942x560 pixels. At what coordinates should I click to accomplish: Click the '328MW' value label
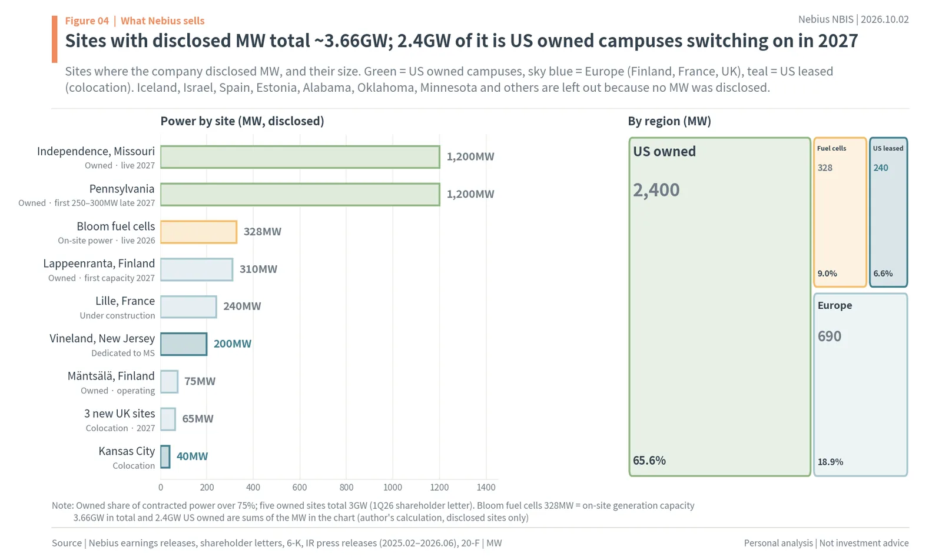tap(263, 232)
